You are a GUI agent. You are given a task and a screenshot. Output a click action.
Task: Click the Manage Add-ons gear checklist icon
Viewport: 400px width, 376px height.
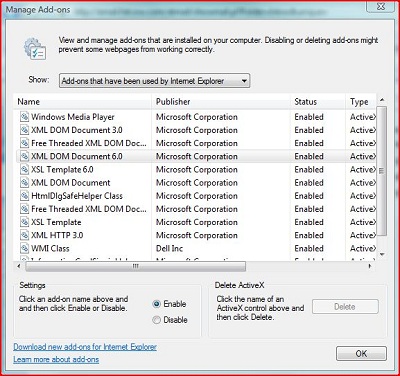pyautogui.click(x=35, y=49)
